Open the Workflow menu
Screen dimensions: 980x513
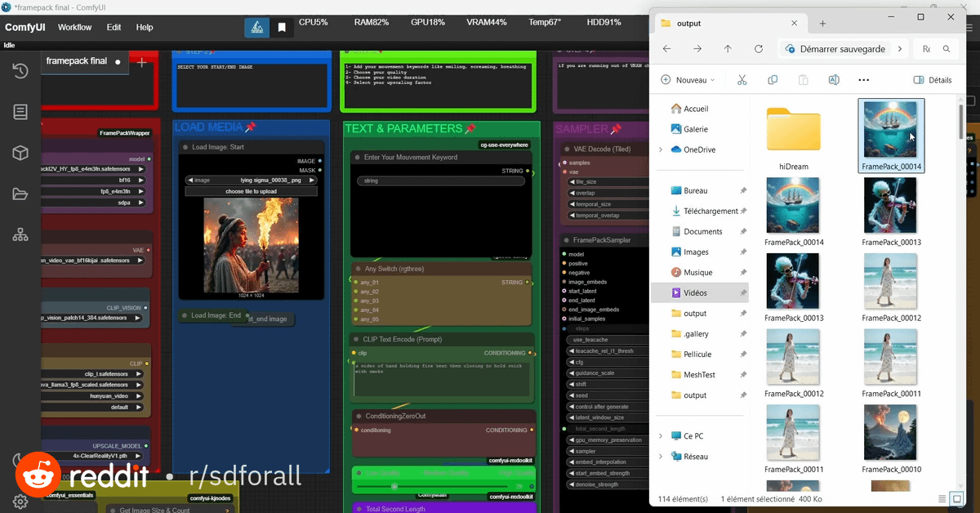[x=75, y=27]
